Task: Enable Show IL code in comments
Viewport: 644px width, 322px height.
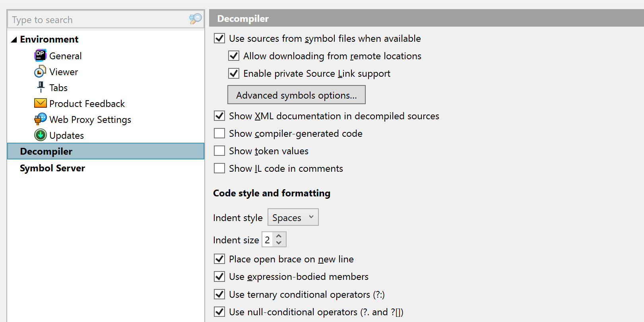Action: pyautogui.click(x=219, y=168)
